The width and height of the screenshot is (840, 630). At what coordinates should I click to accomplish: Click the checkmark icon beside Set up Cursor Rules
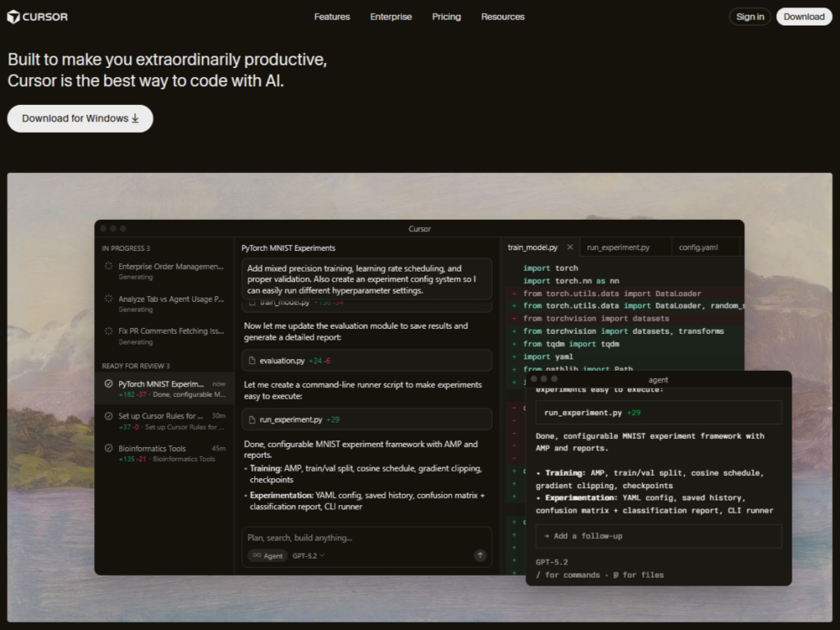[108, 416]
